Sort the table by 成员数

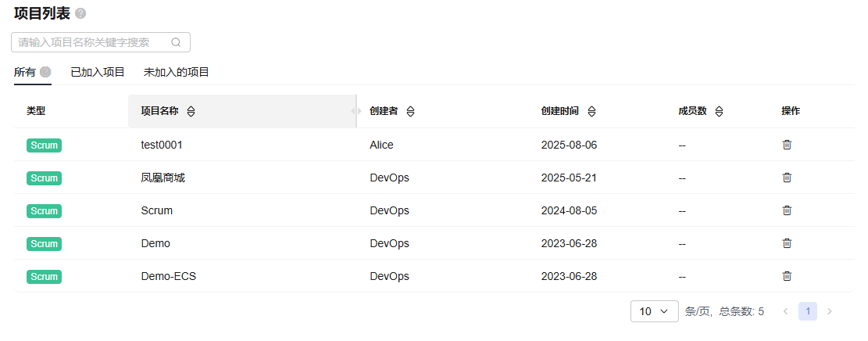[x=719, y=111]
